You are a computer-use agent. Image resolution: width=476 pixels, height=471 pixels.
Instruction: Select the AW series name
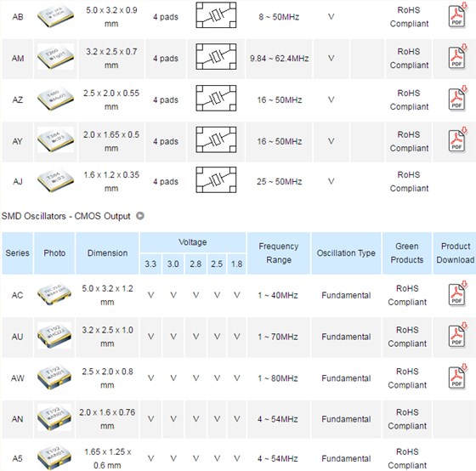pos(17,378)
